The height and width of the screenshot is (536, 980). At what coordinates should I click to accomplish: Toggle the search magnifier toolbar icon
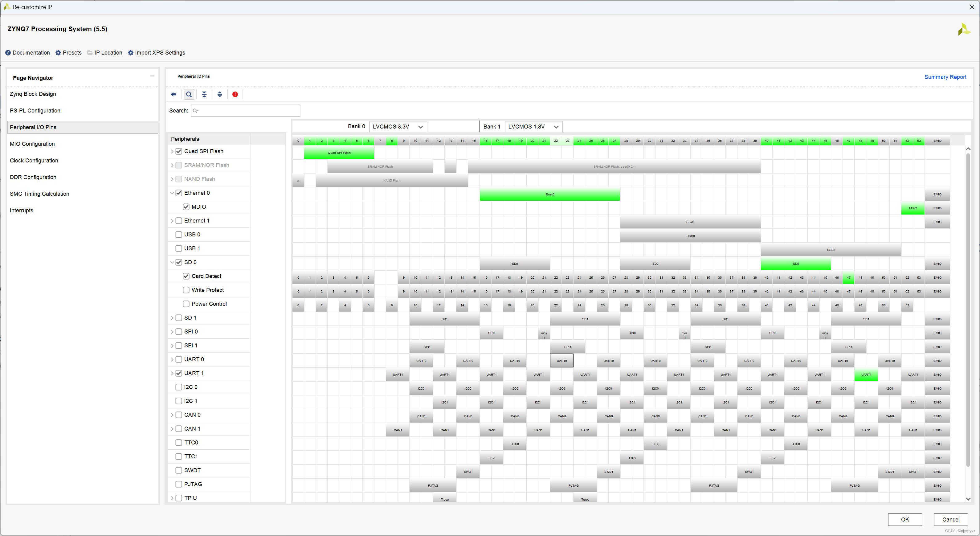(x=189, y=94)
